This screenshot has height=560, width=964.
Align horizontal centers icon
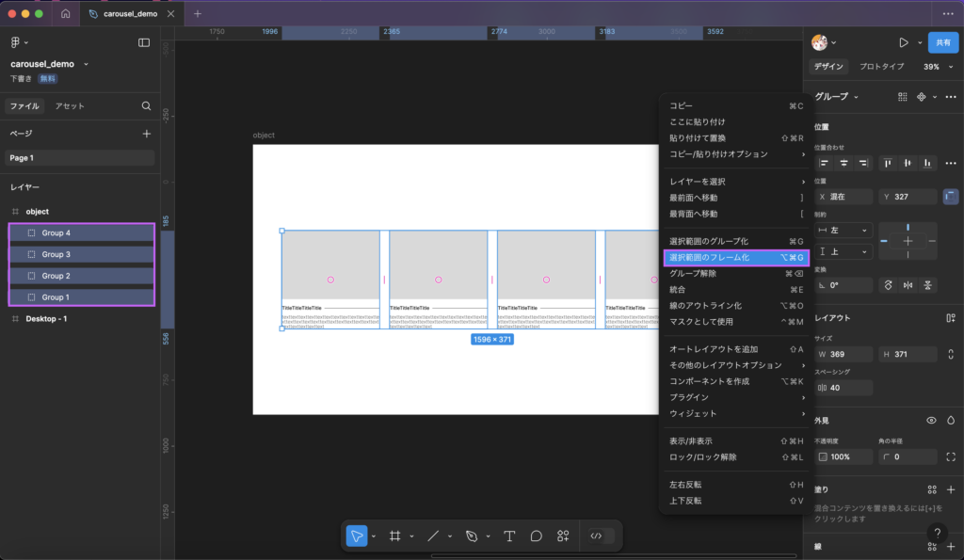click(844, 163)
